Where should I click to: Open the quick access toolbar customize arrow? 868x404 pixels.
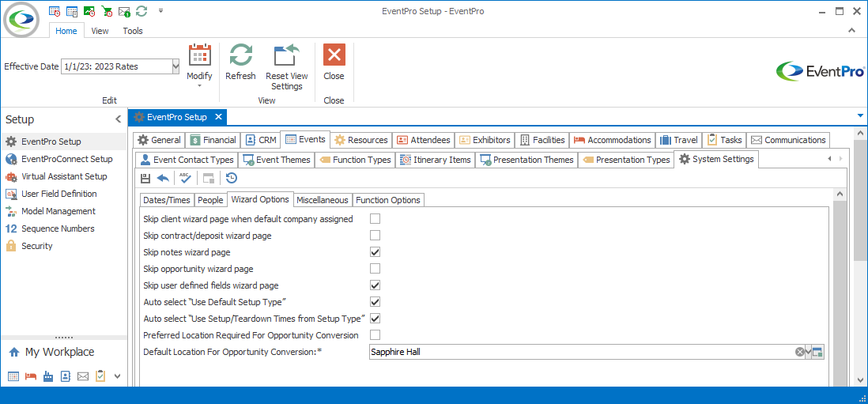[160, 10]
